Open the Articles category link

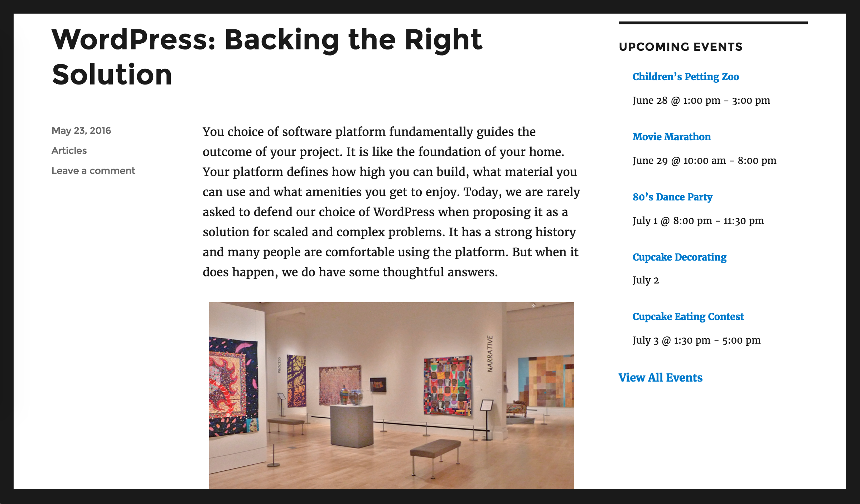point(69,151)
